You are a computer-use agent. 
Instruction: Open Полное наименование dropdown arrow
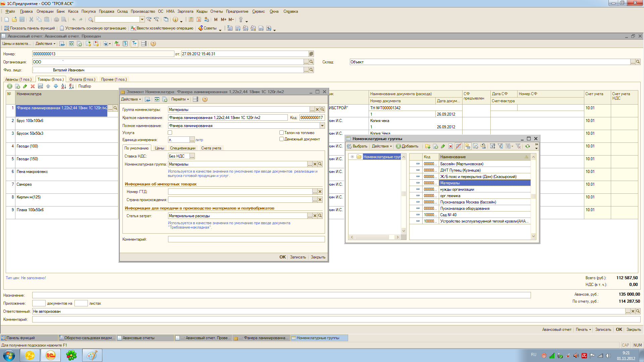[x=322, y=126]
